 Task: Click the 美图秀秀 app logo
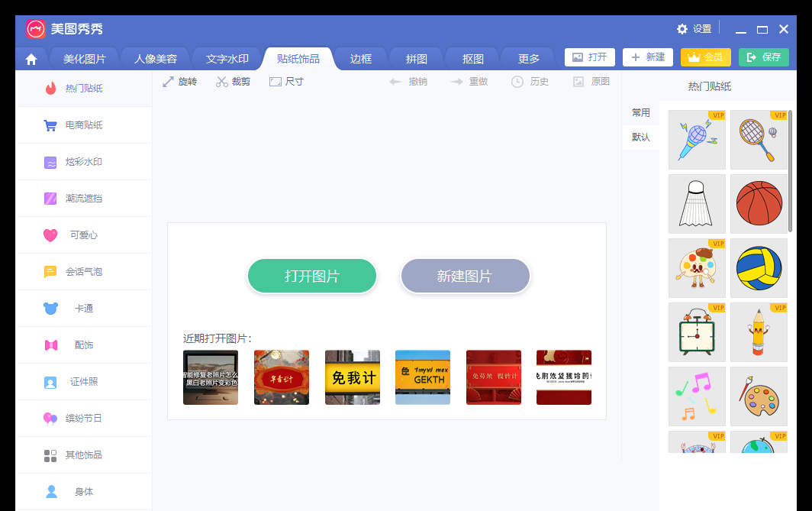pos(36,29)
